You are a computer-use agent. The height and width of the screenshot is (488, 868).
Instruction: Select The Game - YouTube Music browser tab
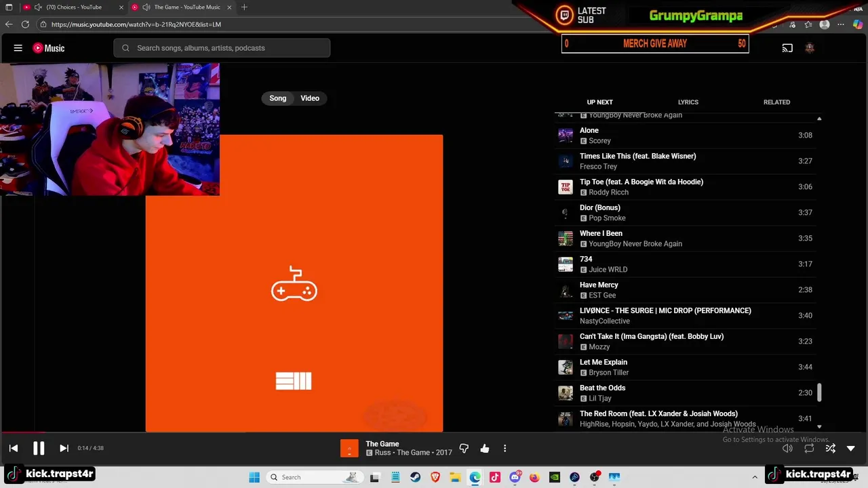182,7
